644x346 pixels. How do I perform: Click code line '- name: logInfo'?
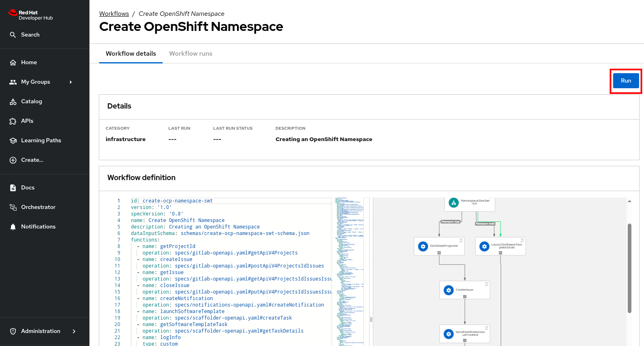click(x=159, y=337)
